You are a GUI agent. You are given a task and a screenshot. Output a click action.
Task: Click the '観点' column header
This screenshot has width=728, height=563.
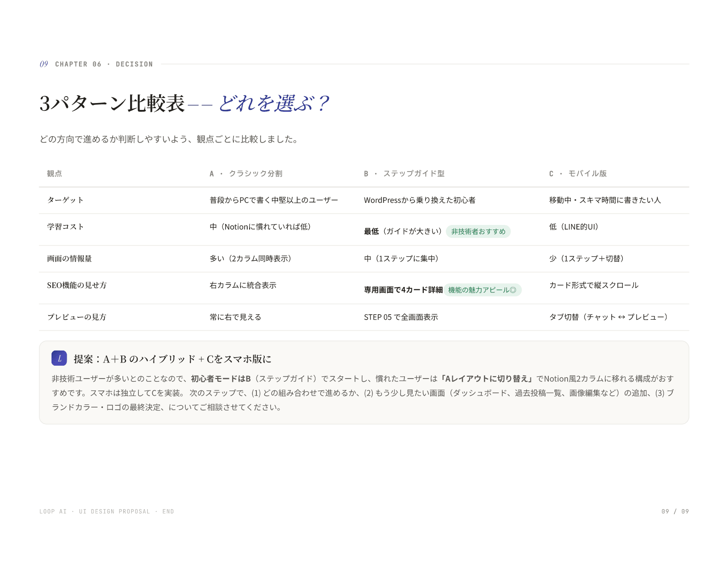[54, 173]
